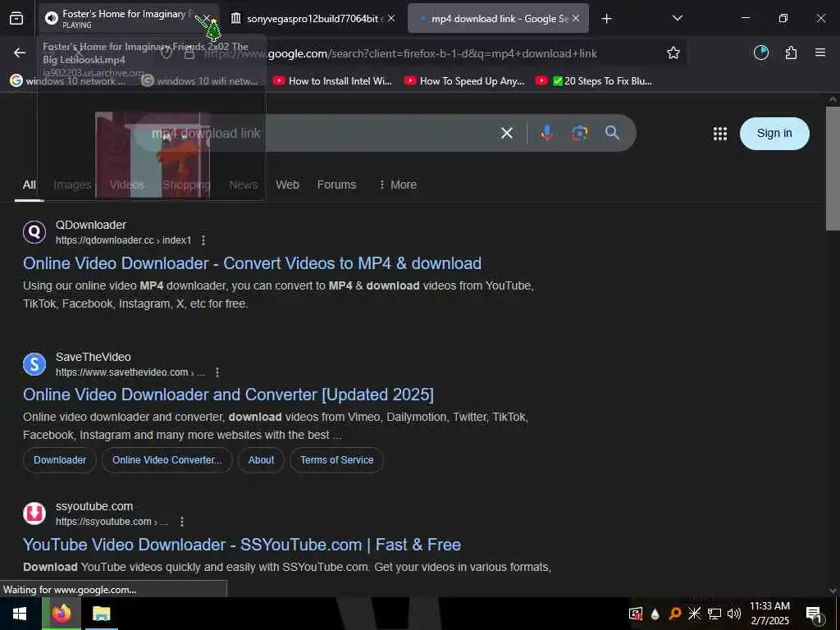The image size is (840, 630).
Task: Open SaveTheVideo result options menu
Action: pyautogui.click(x=217, y=372)
